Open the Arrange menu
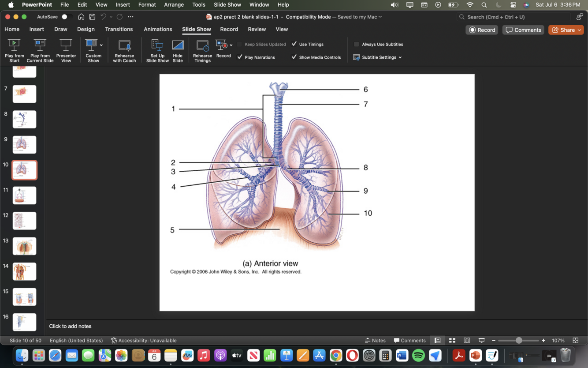588x368 pixels. (174, 4)
